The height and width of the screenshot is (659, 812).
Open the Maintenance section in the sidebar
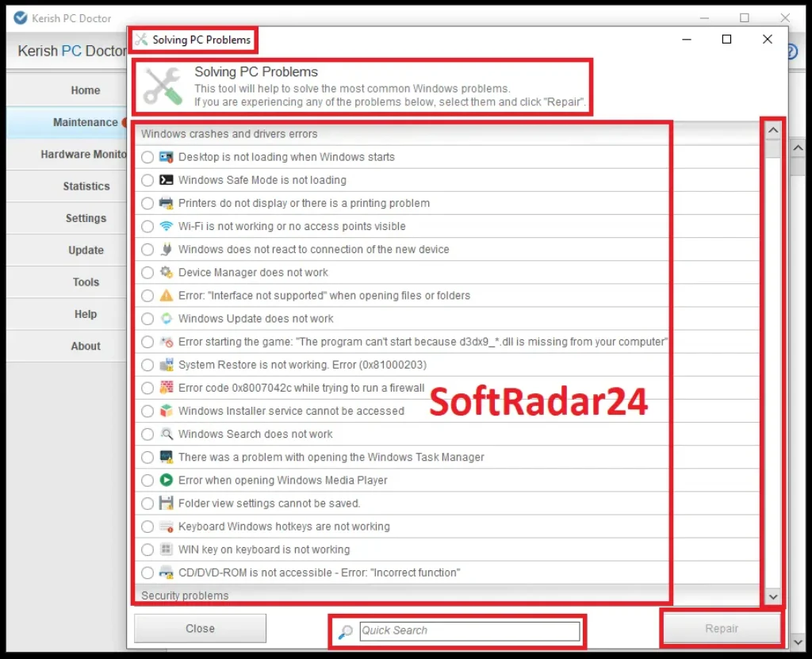click(86, 122)
